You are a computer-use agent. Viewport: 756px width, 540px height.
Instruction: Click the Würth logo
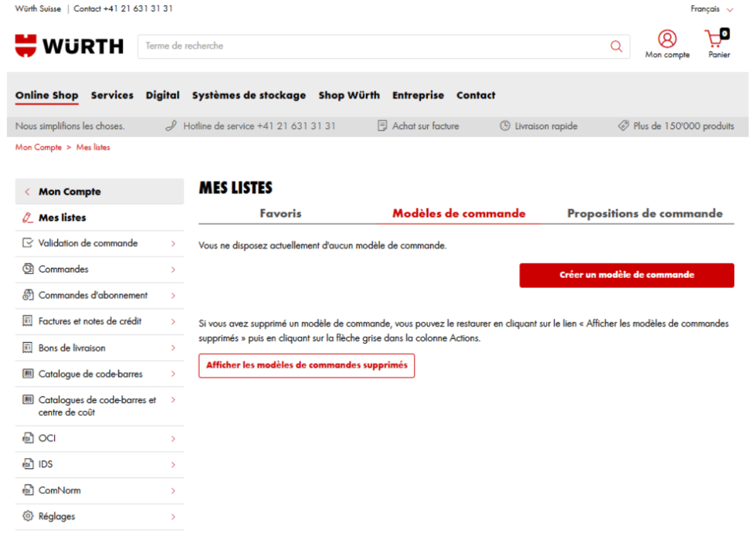69,46
